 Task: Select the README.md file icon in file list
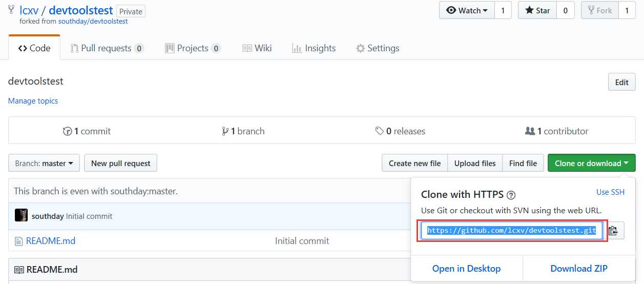click(x=18, y=241)
